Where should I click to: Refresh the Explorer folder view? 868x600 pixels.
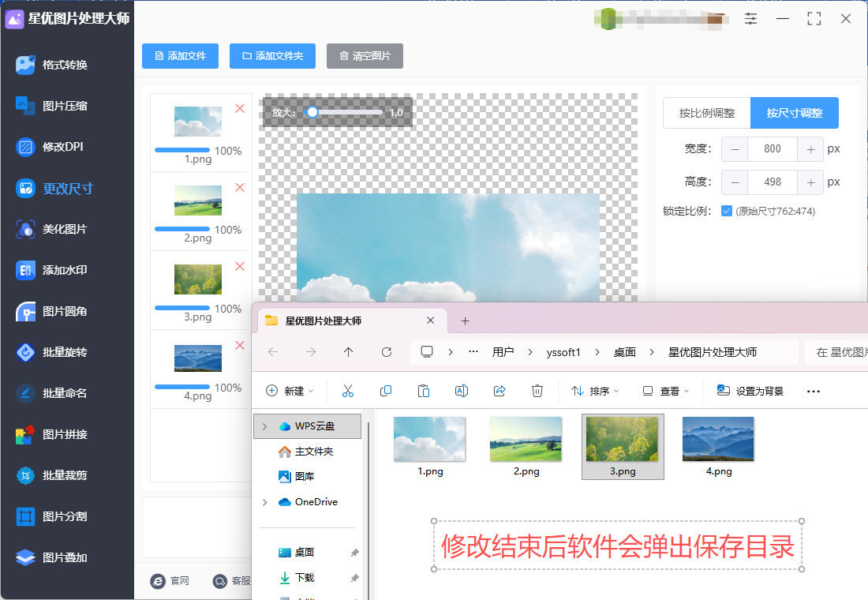coord(387,352)
